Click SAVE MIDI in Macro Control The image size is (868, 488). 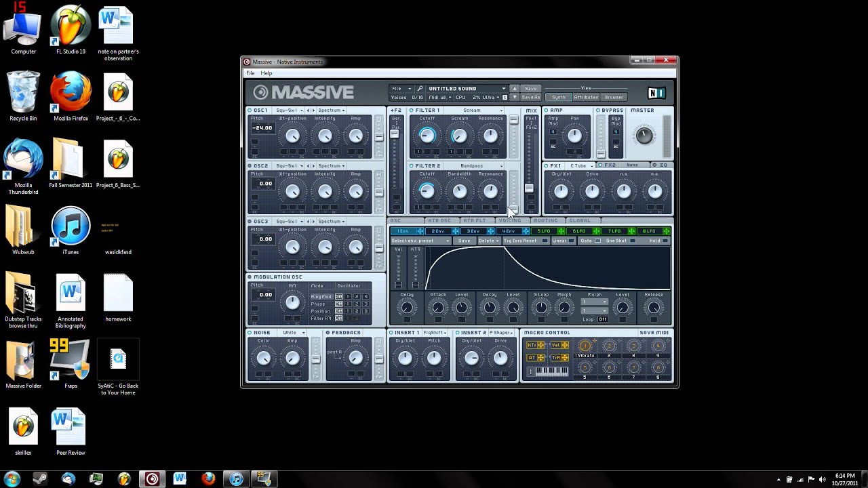(654, 333)
